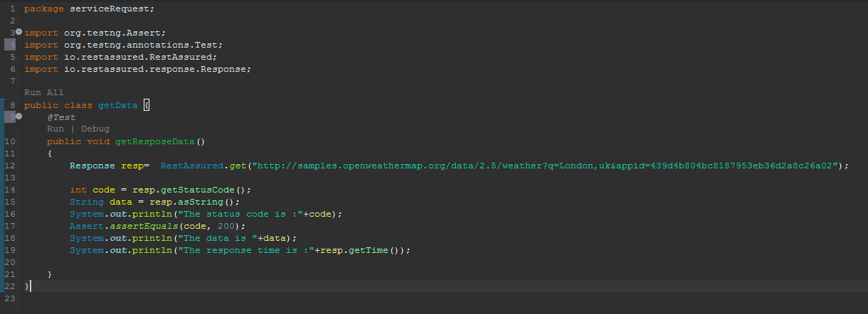Click the 'Run All' code lens above the class
The width and height of the screenshot is (868, 314).
point(44,93)
